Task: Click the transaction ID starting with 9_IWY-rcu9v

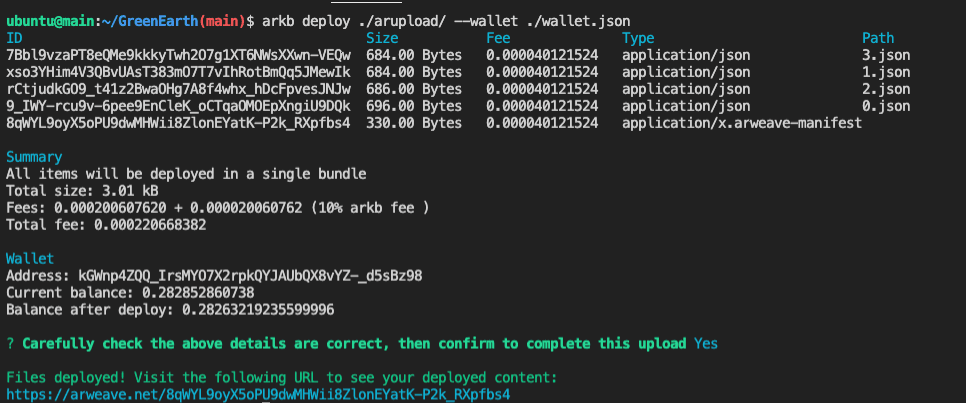Action: 179,106
